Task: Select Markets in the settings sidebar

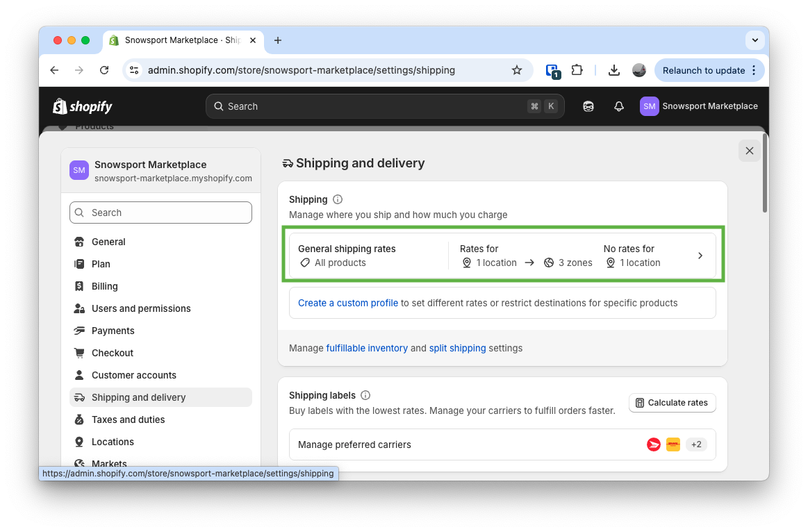Action: [108, 463]
